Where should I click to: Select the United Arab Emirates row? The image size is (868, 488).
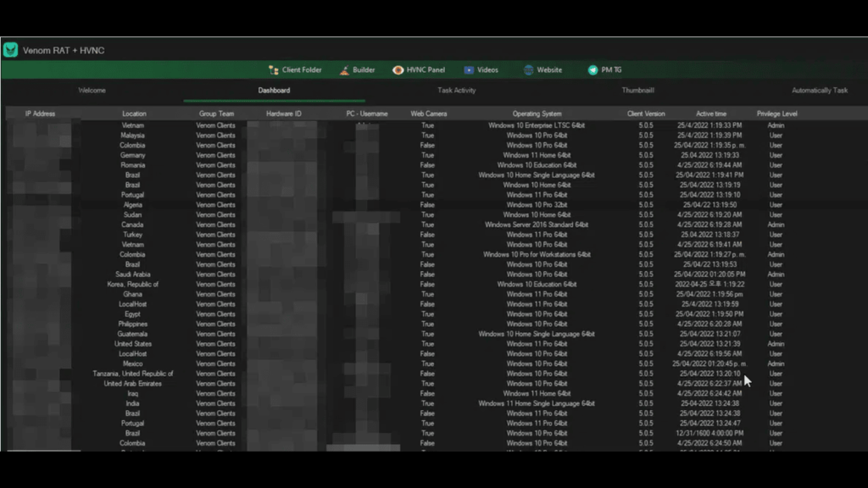(132, 384)
